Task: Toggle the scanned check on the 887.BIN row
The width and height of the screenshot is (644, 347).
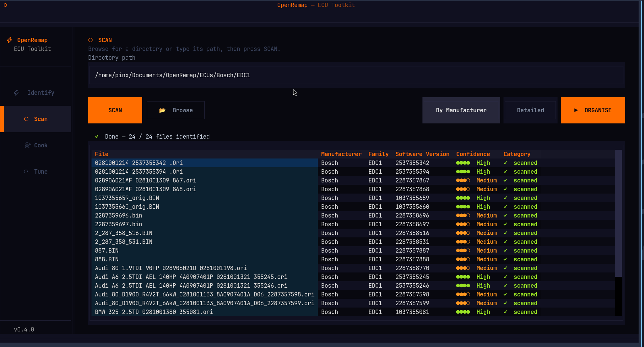Action: [x=506, y=250]
